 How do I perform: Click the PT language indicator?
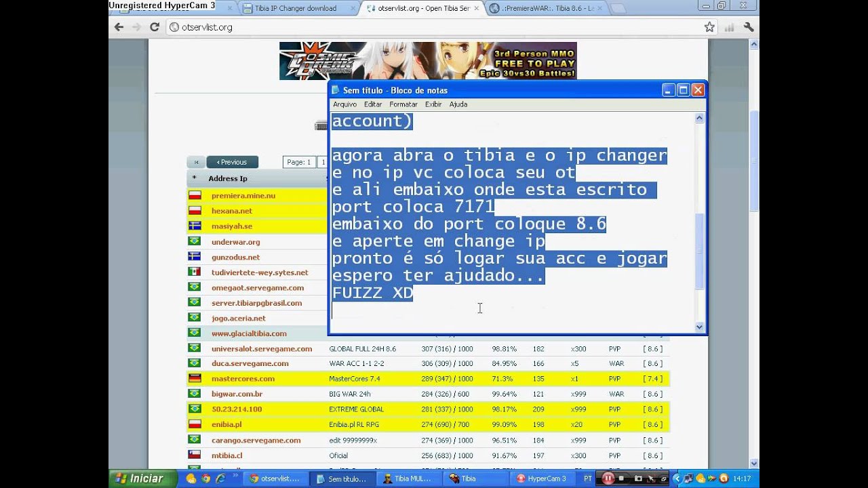[x=588, y=479]
